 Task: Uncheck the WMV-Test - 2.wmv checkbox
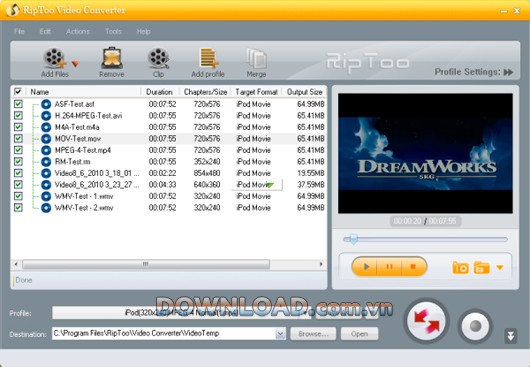pos(18,207)
